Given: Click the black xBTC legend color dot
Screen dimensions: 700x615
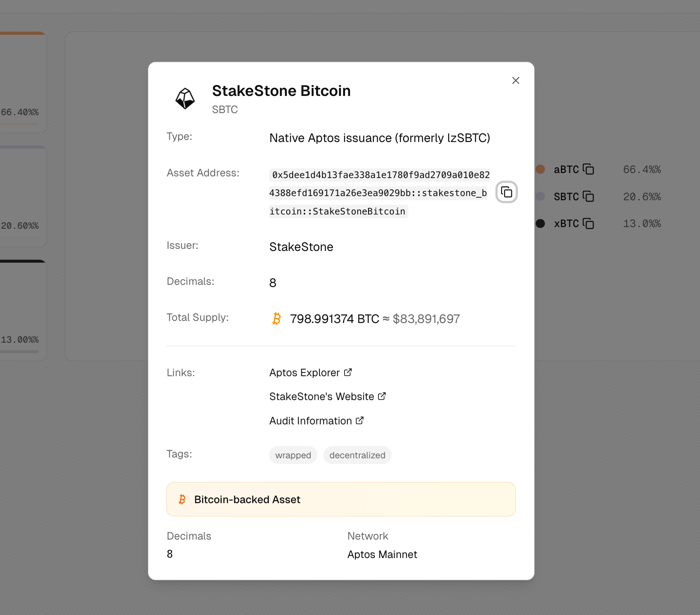Looking at the screenshot, I should pos(540,223).
